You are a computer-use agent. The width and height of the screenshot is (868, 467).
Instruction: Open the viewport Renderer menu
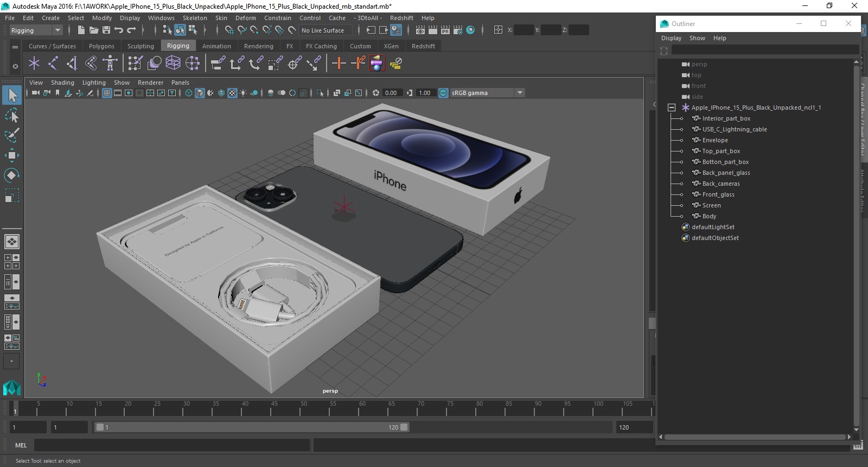tap(150, 83)
